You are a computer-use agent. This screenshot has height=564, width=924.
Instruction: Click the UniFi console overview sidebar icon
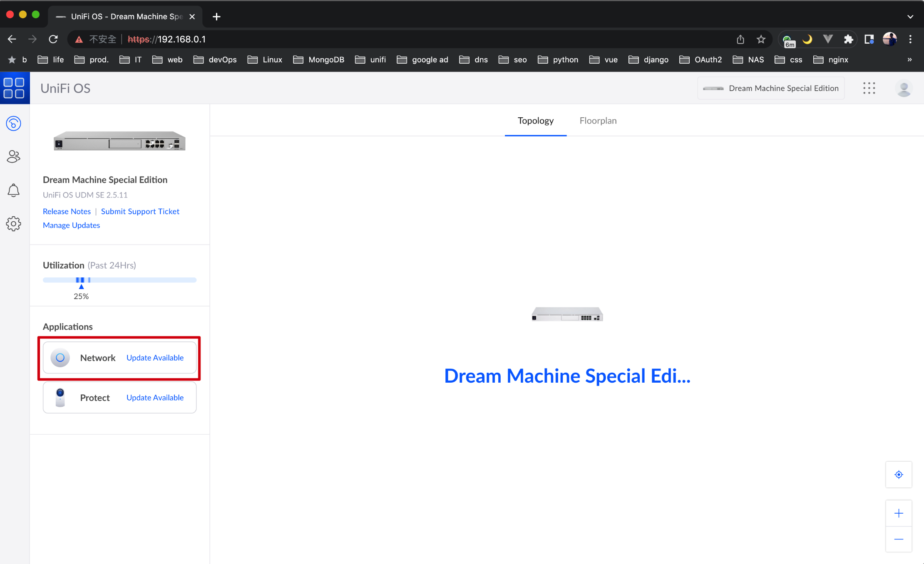point(14,124)
